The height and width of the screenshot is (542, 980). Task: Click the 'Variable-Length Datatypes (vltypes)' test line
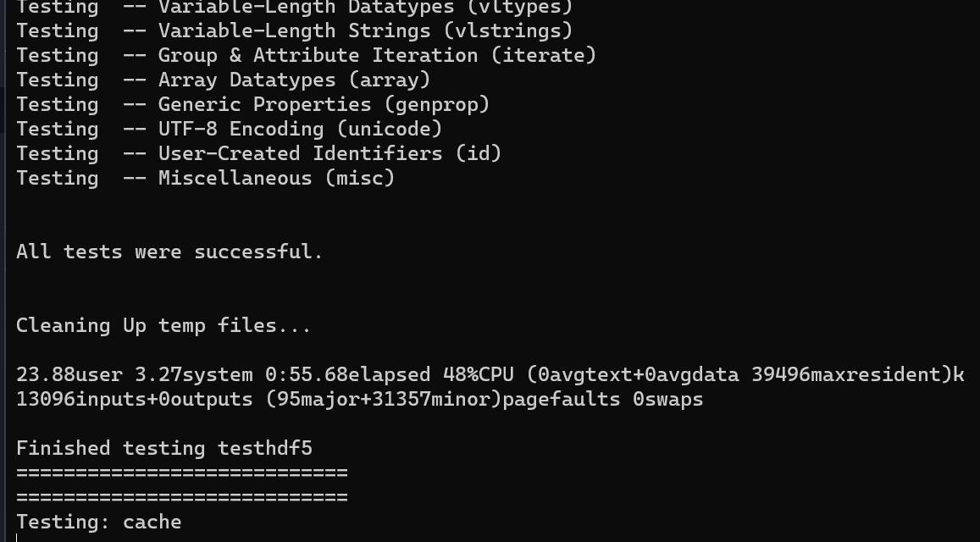pyautogui.click(x=294, y=8)
